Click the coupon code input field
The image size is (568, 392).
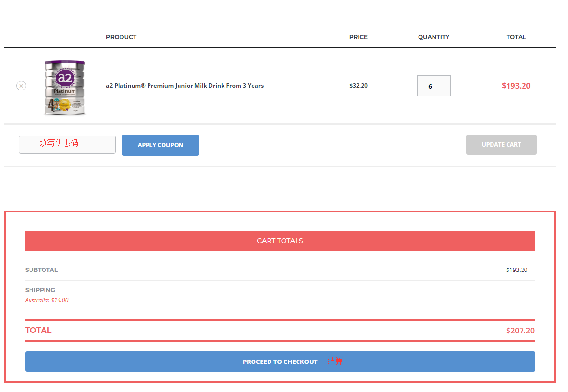coord(67,145)
